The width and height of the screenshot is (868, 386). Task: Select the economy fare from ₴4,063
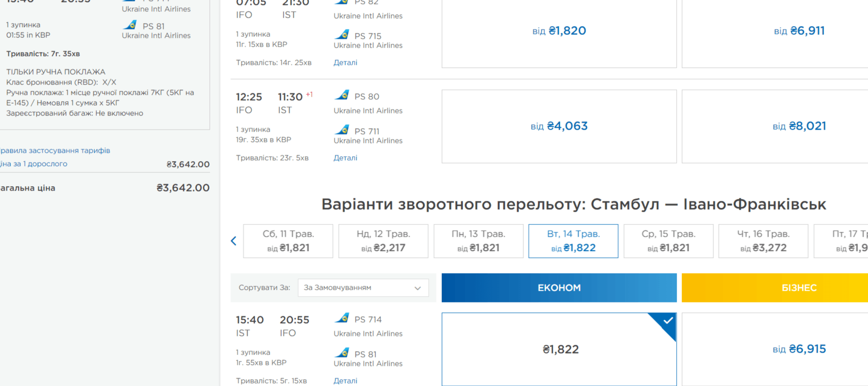pyautogui.click(x=559, y=126)
